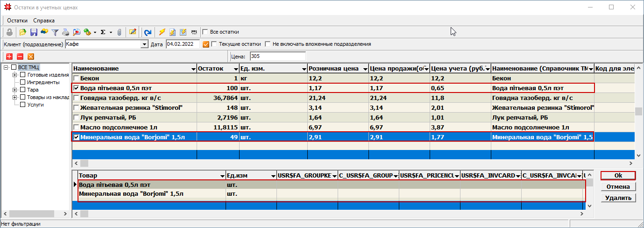Click the main grid vertical scrollbar thumb

tap(638, 111)
